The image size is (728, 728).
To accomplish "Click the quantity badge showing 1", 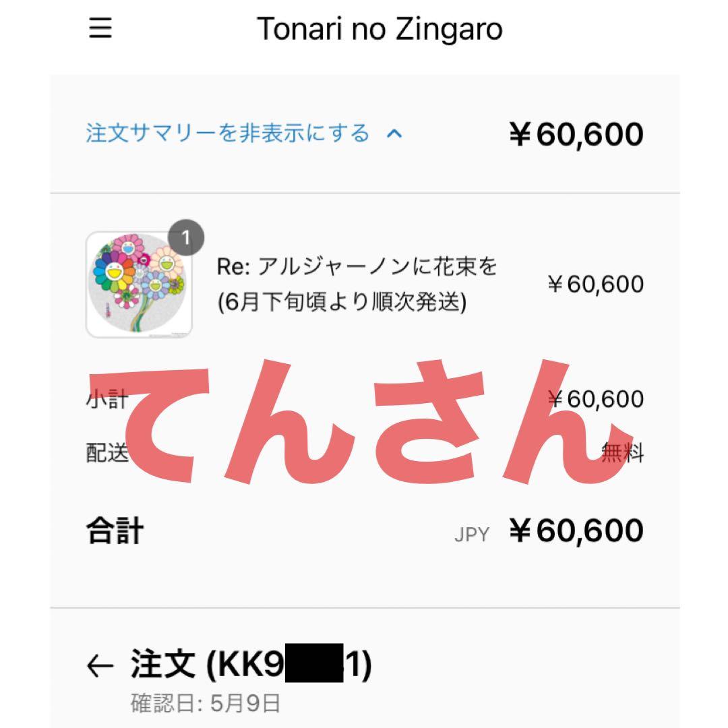I will pos(187,237).
